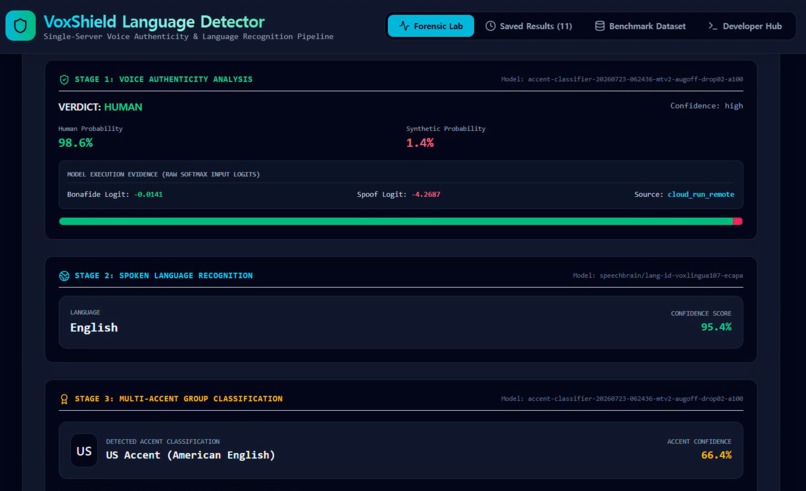This screenshot has width=806, height=491.
Task: Click the detected language English
Action: pyautogui.click(x=94, y=328)
